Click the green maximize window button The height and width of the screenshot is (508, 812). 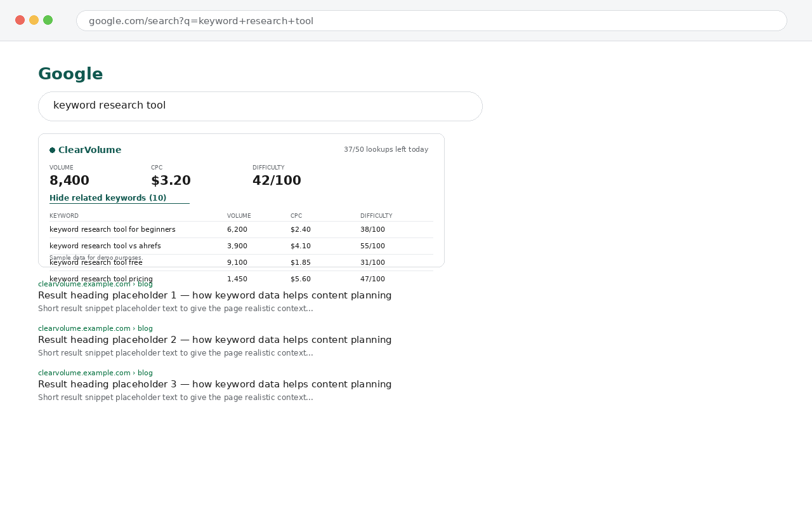[48, 20]
